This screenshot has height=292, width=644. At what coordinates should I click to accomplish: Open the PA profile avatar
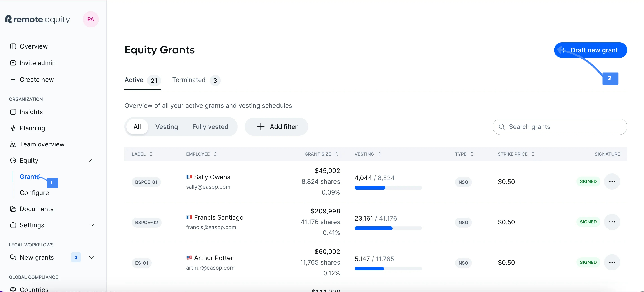[x=91, y=19]
